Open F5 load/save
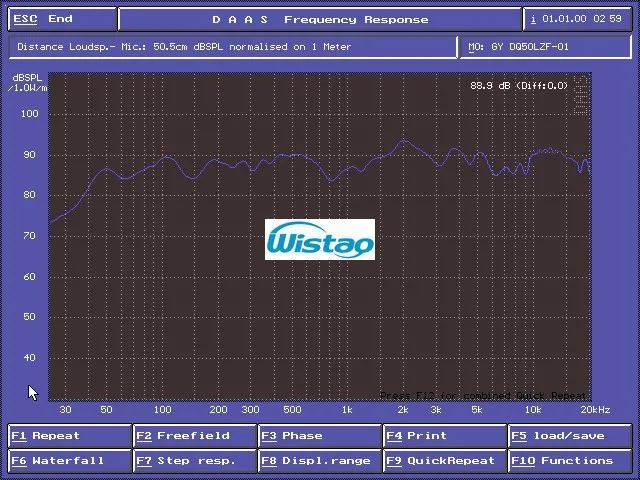The width and height of the screenshot is (640, 480). coord(570,436)
